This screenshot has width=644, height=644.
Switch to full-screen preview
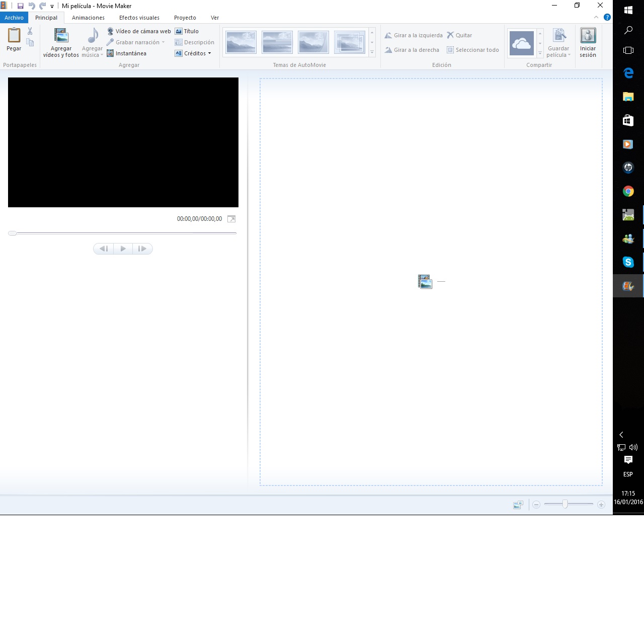coord(231,219)
